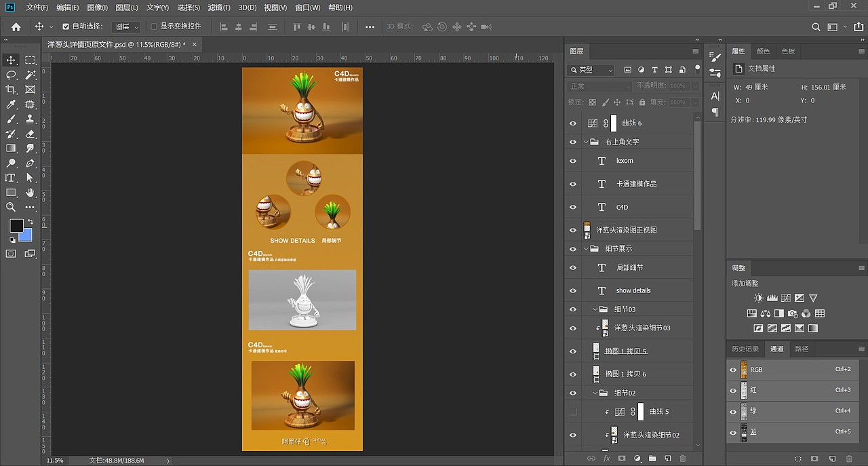
Task: Select the Hand tool
Action: (x=31, y=193)
